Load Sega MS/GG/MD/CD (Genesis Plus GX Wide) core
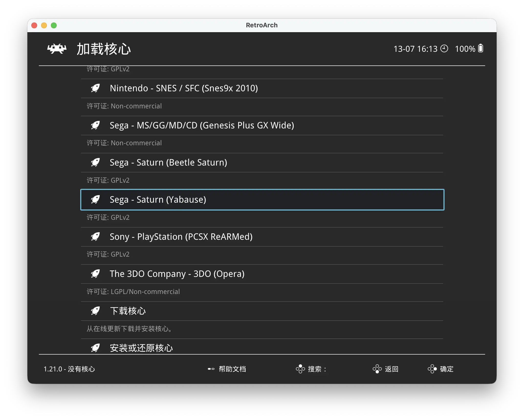Screen dimensions: 524x420 262,126
